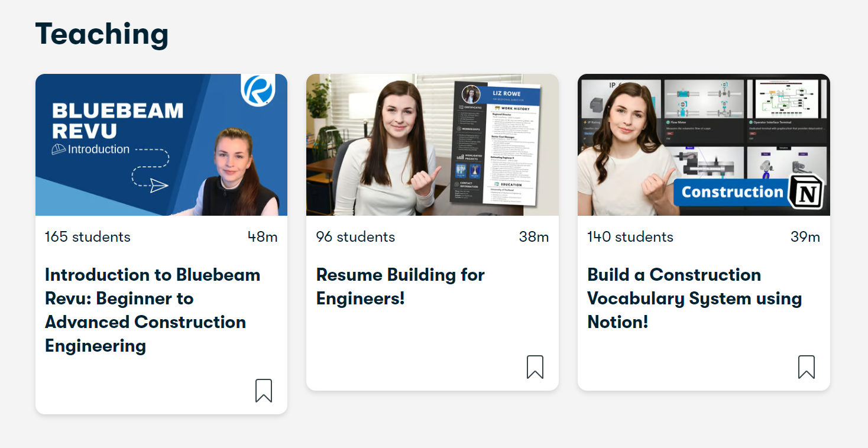Click the paper plane graphic on Bluebeam thumbnail

(158, 186)
